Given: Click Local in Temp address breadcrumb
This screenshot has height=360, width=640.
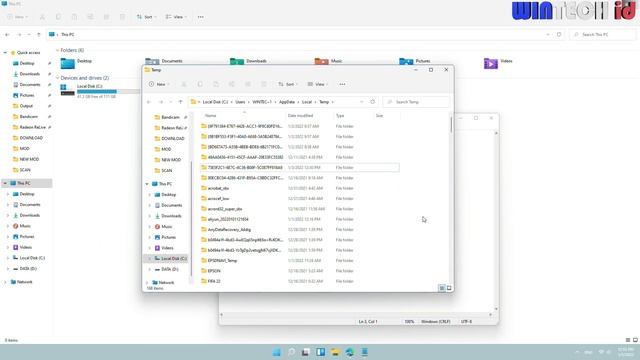Looking at the screenshot, I should [307, 102].
